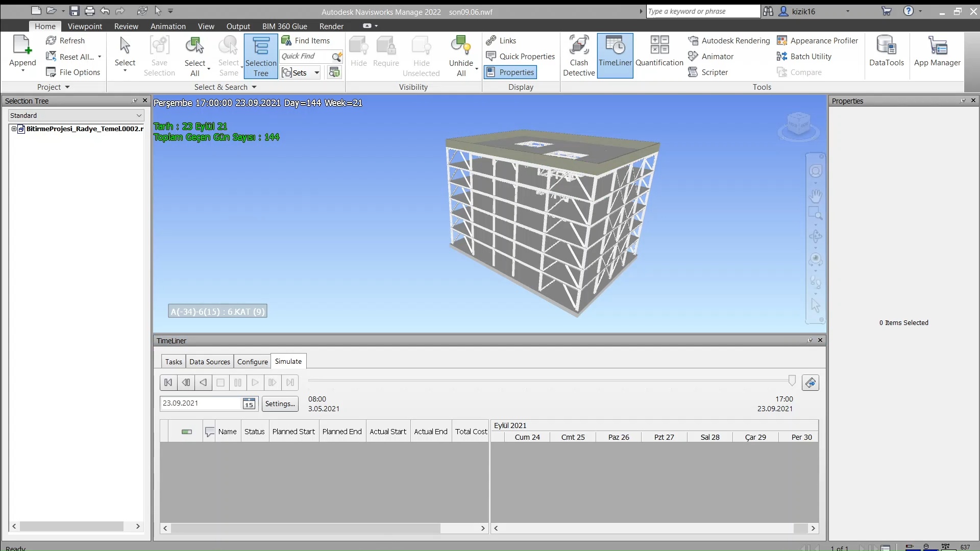Screen dimensions: 980x551
Task: Play the TimeLiner simulation forward
Action: 255,383
